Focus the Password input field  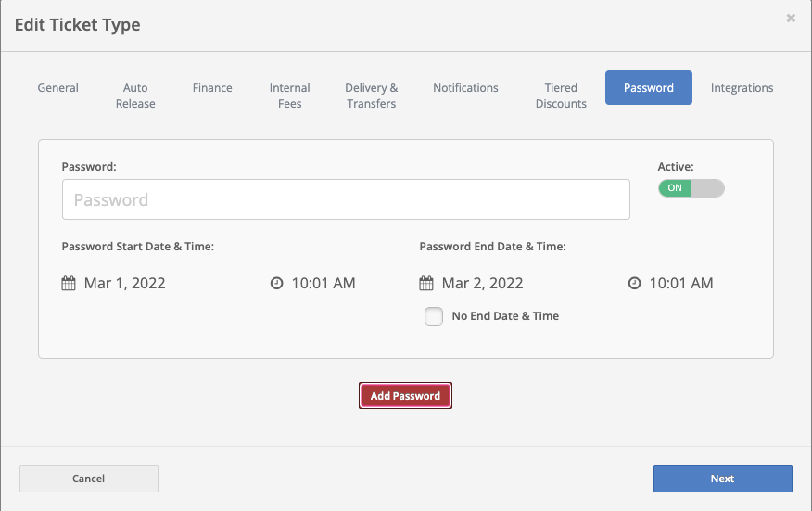[x=346, y=199]
